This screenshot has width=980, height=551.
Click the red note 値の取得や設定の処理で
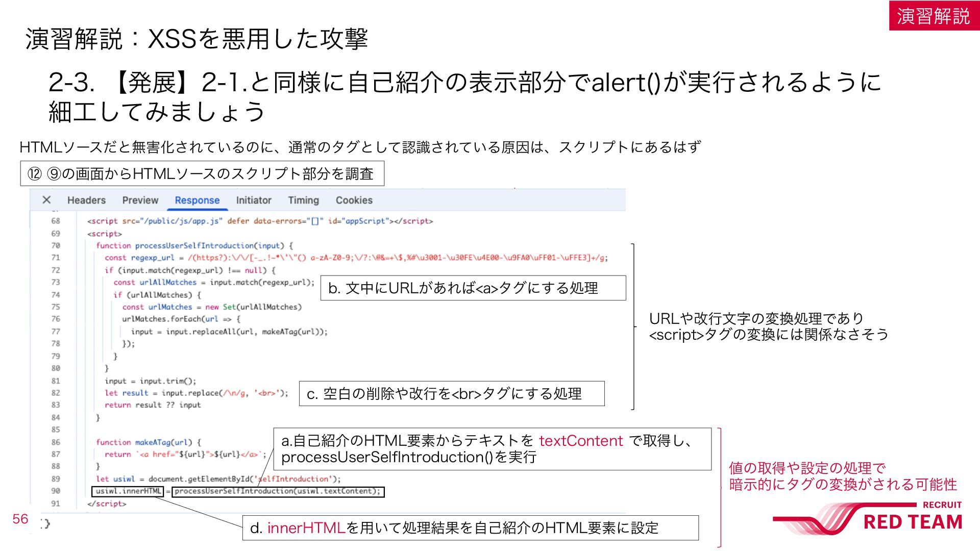843,476
